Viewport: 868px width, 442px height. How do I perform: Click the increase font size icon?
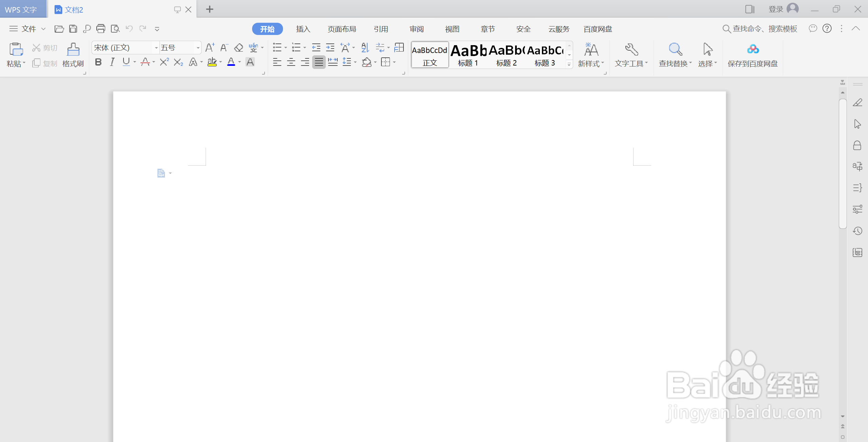click(x=210, y=48)
